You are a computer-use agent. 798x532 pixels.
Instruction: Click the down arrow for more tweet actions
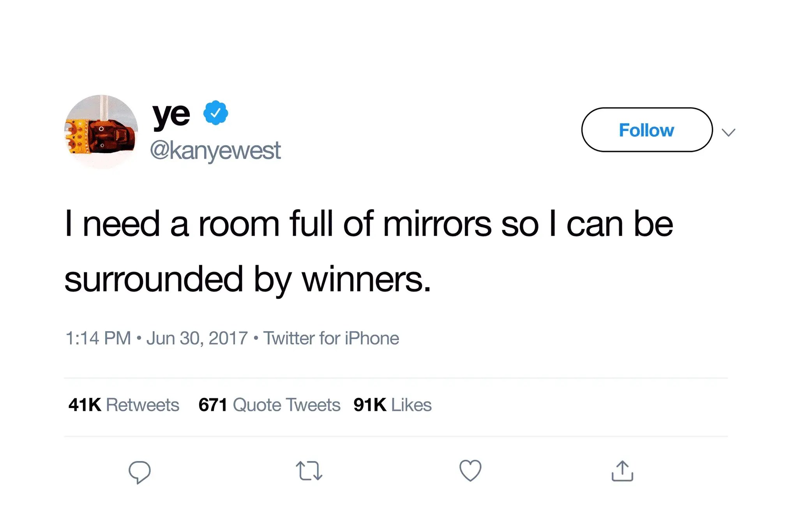(x=728, y=132)
